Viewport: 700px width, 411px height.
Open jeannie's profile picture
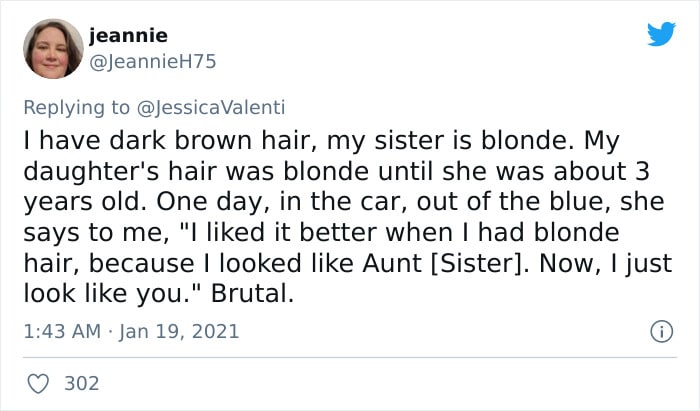pyautogui.click(x=52, y=48)
